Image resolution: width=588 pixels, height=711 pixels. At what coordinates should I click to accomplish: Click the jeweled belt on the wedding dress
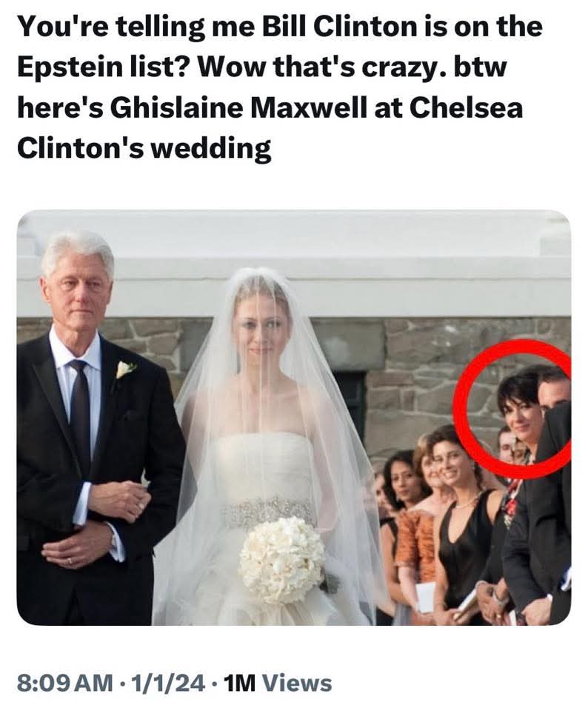268,510
